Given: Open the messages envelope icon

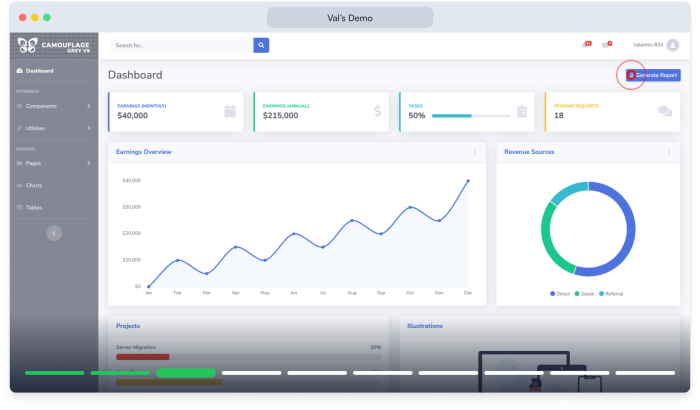Looking at the screenshot, I should (x=606, y=44).
